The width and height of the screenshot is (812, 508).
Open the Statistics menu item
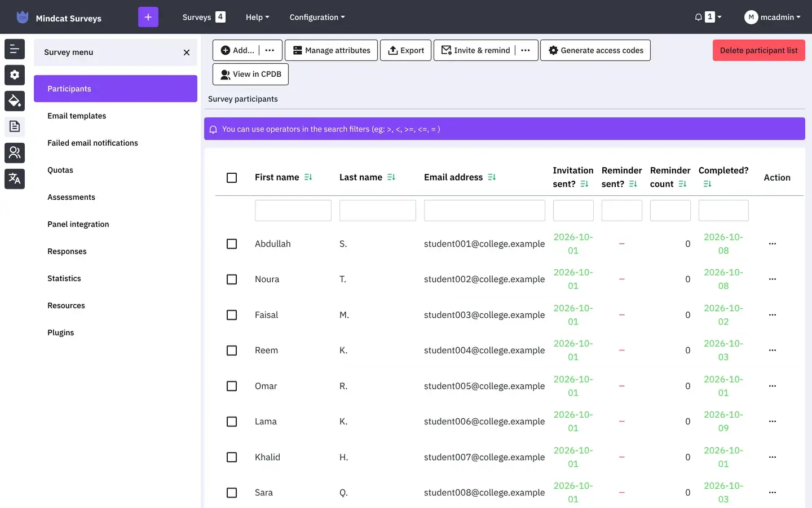64,278
